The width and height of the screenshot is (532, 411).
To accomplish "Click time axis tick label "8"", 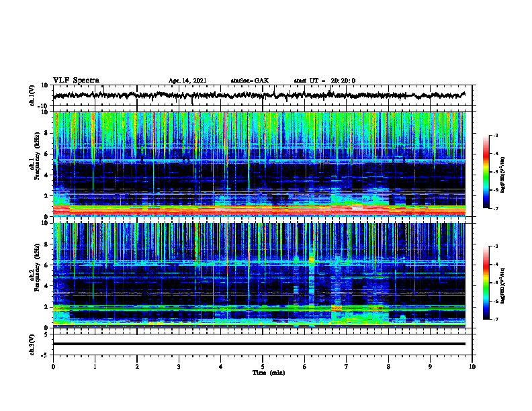I will (x=388, y=367).
